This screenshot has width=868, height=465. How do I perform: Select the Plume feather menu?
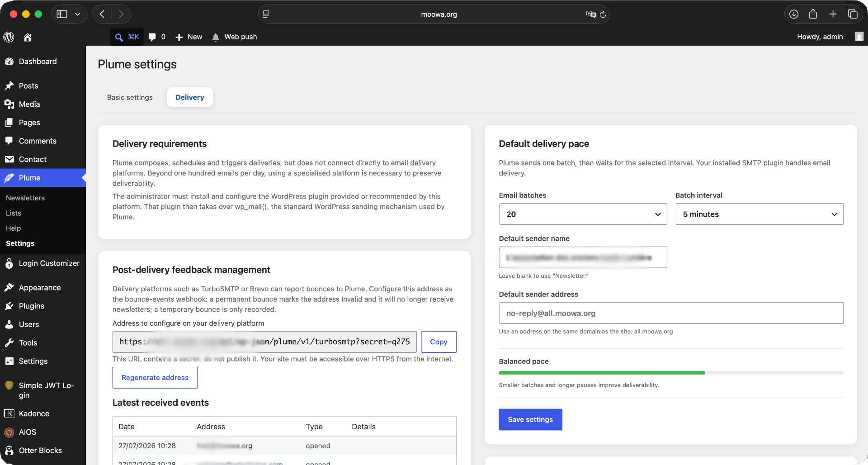43,178
